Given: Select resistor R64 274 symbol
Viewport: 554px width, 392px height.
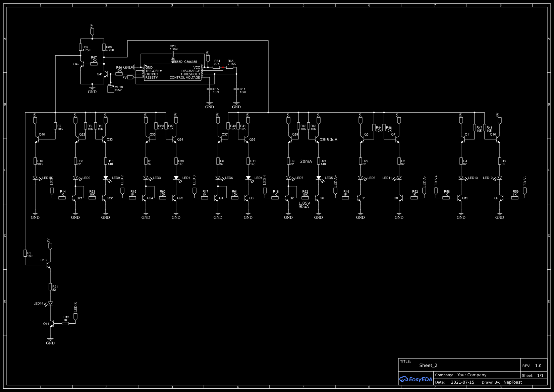Looking at the screenshot, I should (216, 67).
